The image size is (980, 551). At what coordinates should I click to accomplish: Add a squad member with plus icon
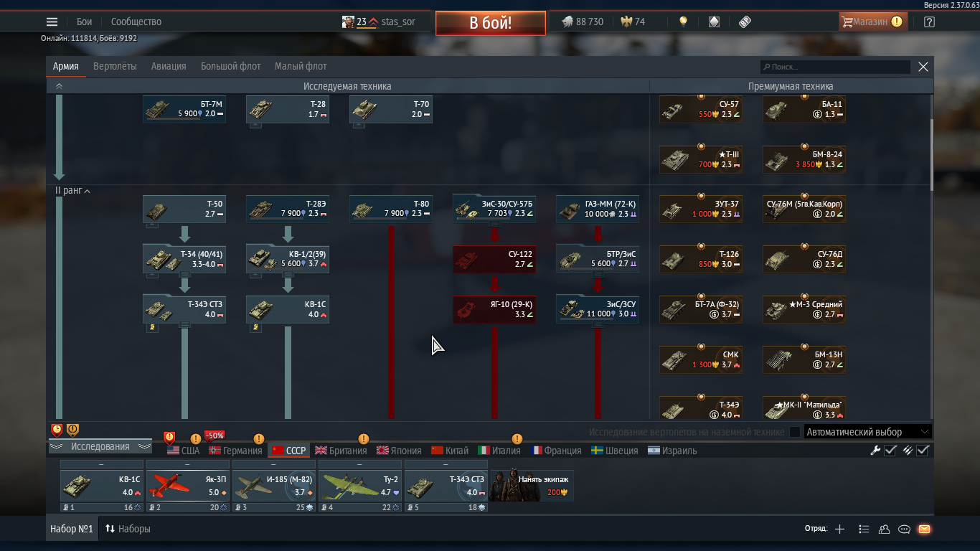(x=840, y=529)
